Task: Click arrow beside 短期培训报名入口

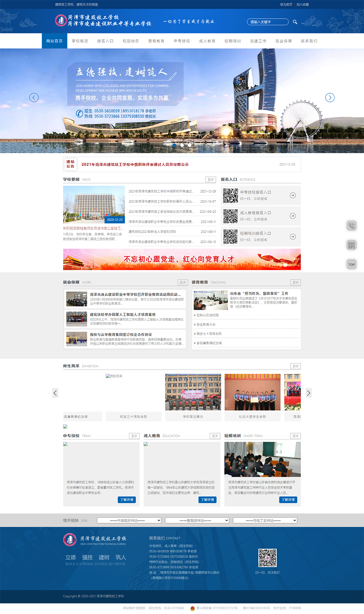Action: [293, 237]
